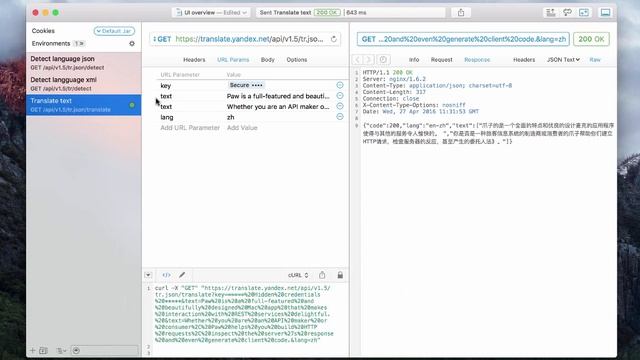Share the generated cURL code
The width and height of the screenshot is (640, 360).
[322, 275]
